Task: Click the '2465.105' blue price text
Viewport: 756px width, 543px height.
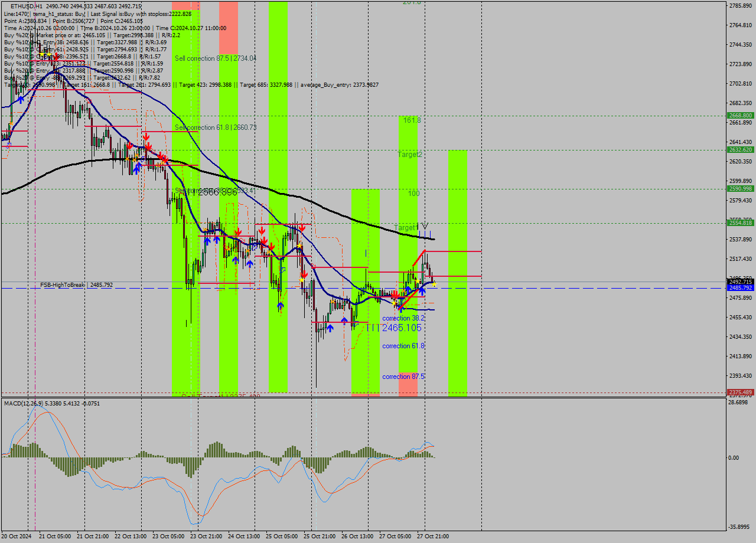Action: coord(402,328)
